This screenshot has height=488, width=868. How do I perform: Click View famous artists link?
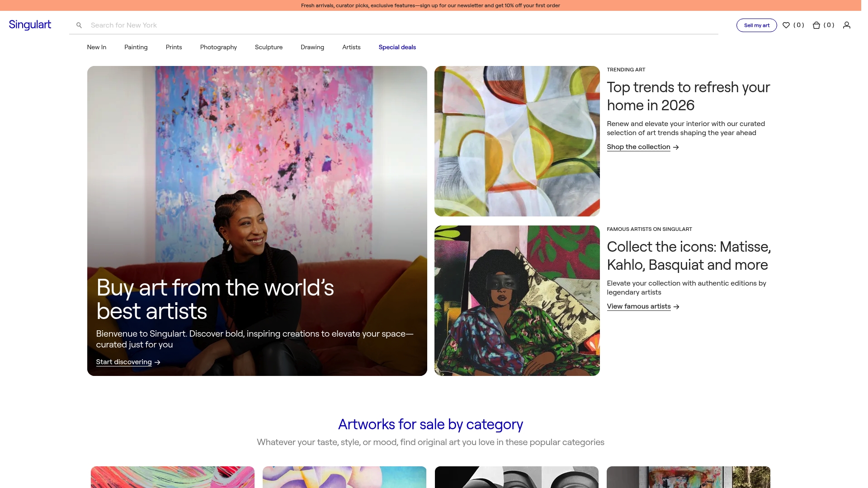click(638, 306)
